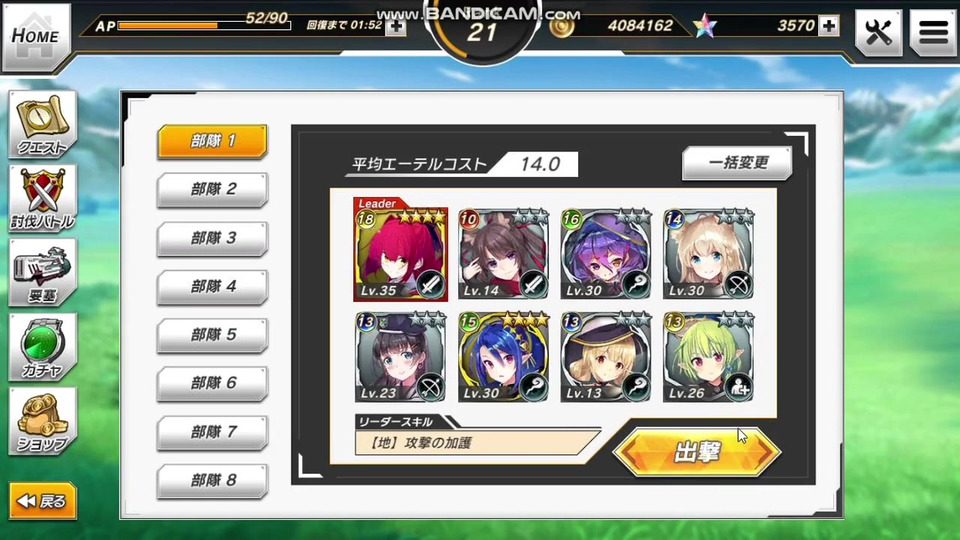Go back with the 戻る button
960x540 pixels.
coord(42,501)
